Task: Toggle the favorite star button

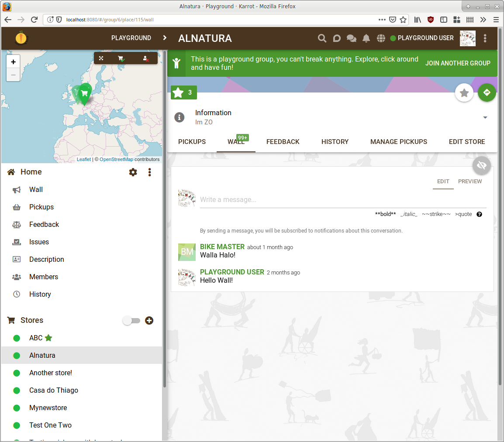Action: tap(464, 93)
